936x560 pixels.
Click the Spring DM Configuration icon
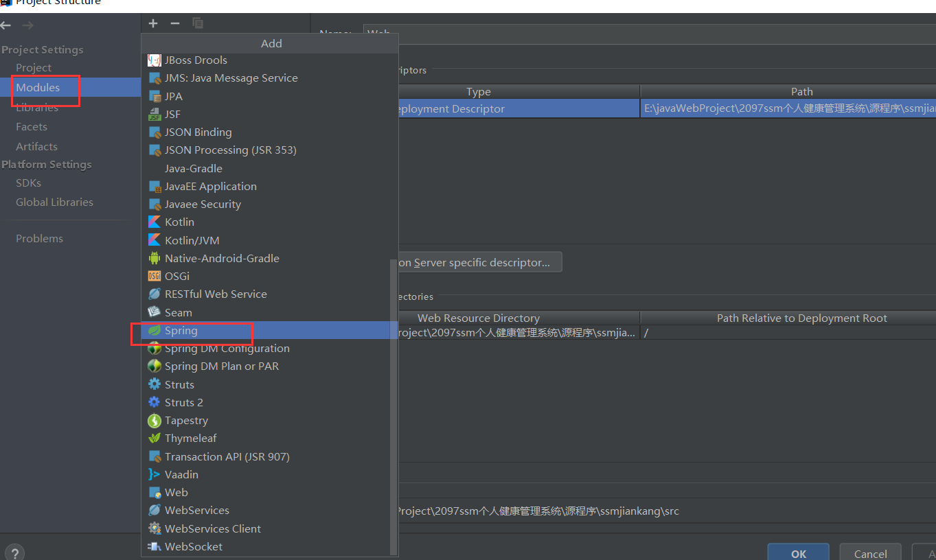point(155,349)
